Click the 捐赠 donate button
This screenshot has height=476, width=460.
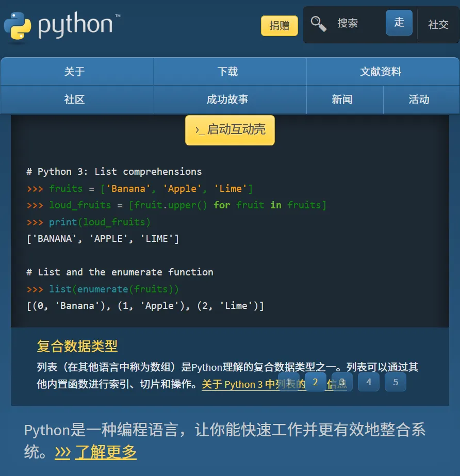[x=280, y=25]
